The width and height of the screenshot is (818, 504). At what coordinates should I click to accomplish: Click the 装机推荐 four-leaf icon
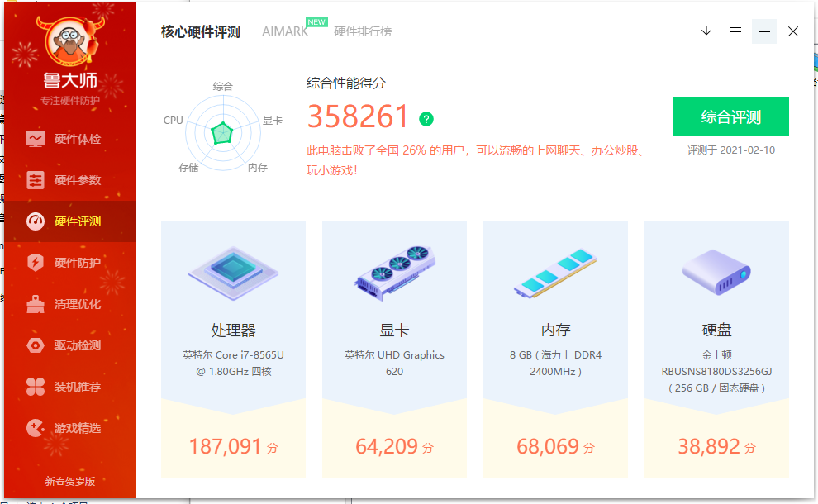(x=36, y=387)
